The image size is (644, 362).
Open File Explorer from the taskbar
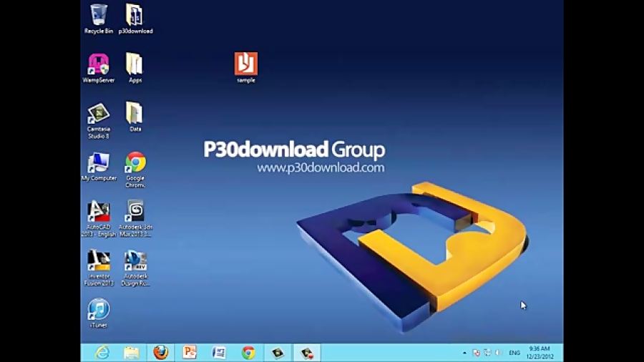[x=132, y=353]
